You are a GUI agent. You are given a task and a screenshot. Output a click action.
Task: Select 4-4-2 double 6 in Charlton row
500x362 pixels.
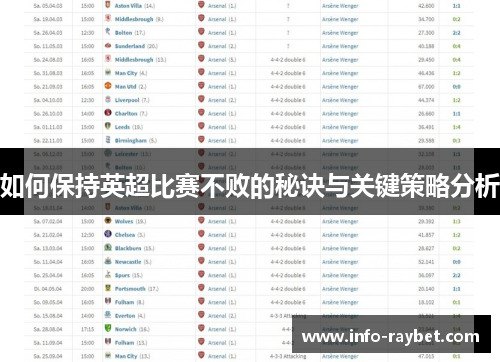tap(288, 114)
